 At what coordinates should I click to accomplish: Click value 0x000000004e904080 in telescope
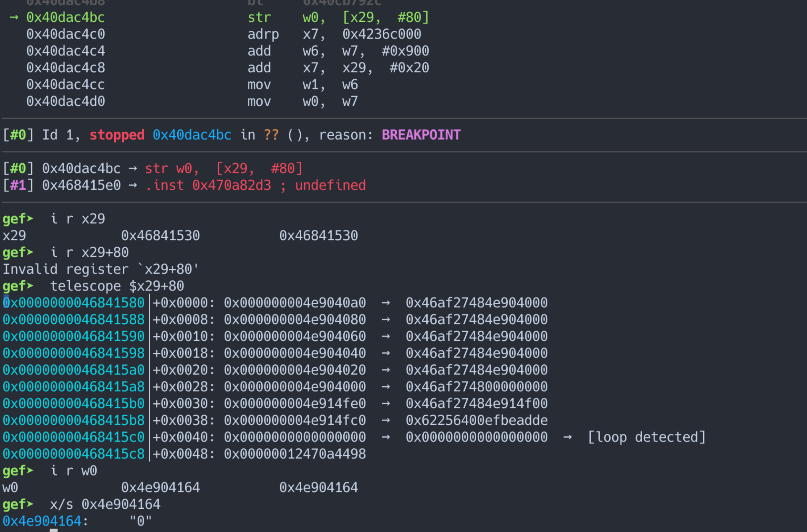coord(295,320)
